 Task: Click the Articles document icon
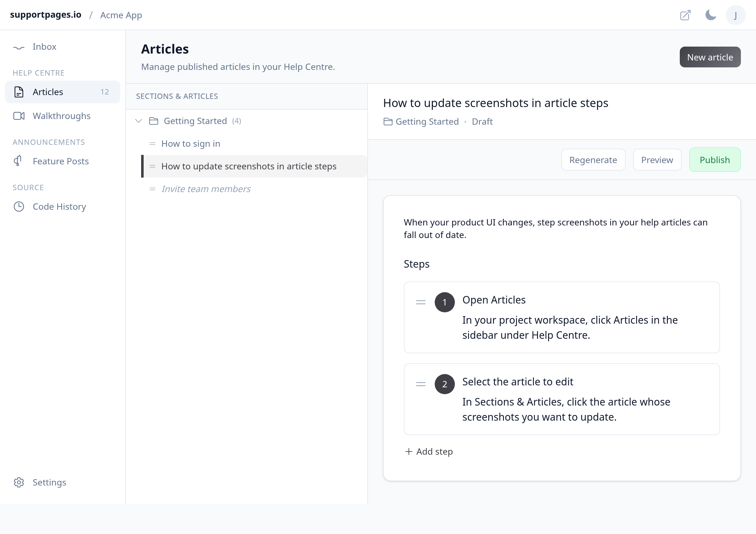click(x=19, y=92)
